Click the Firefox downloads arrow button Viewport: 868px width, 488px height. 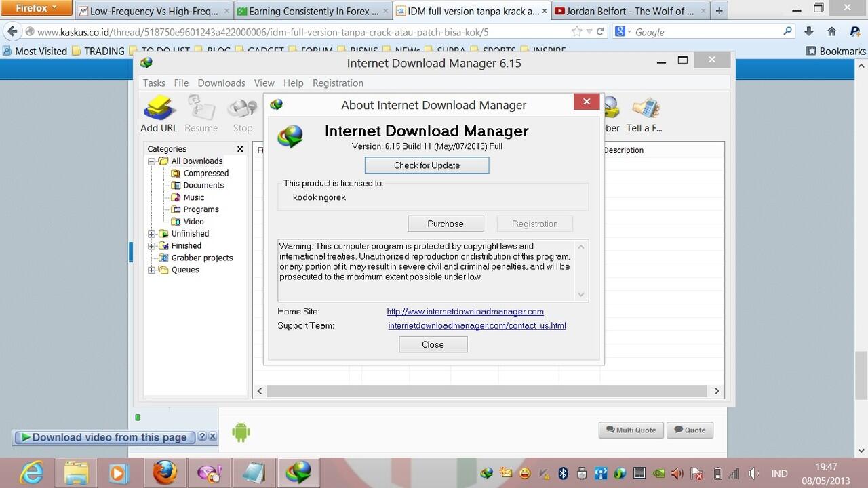[808, 31]
